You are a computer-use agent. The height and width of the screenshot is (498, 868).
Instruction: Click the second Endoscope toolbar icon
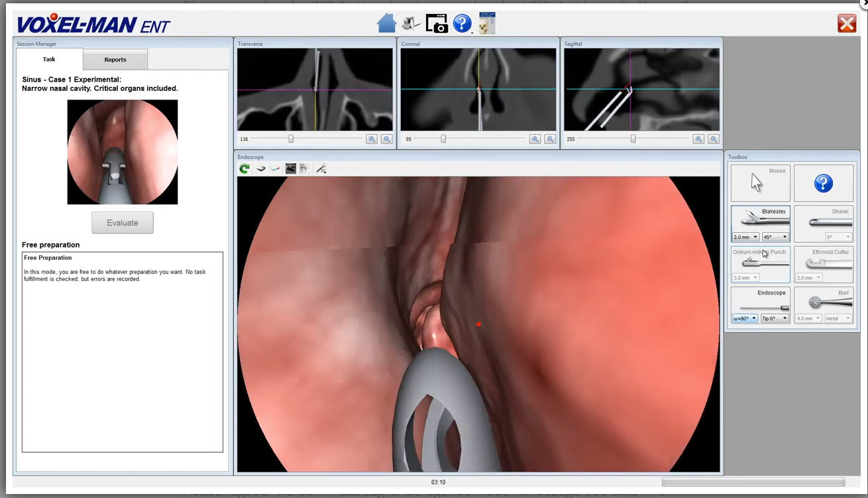(261, 169)
